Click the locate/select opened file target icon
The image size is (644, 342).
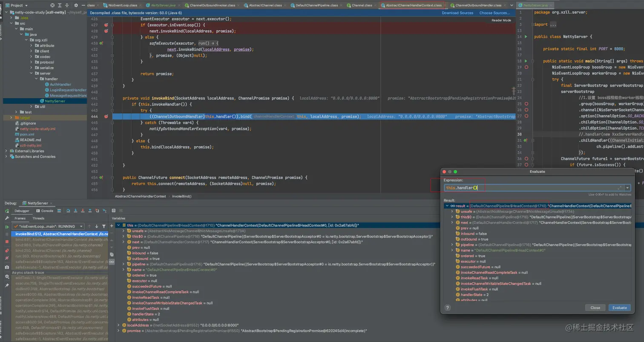[x=52, y=5]
